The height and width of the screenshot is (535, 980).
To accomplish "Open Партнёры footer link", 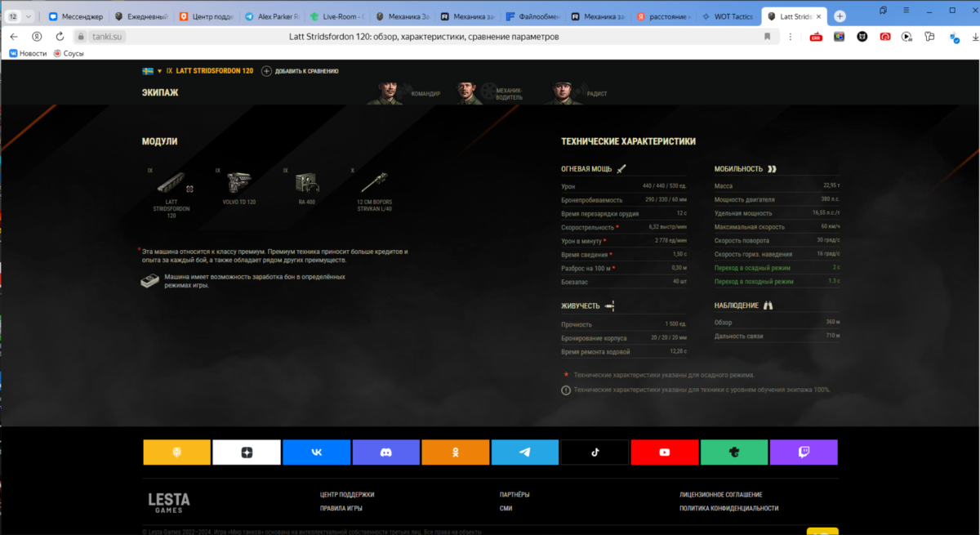I will point(514,495).
